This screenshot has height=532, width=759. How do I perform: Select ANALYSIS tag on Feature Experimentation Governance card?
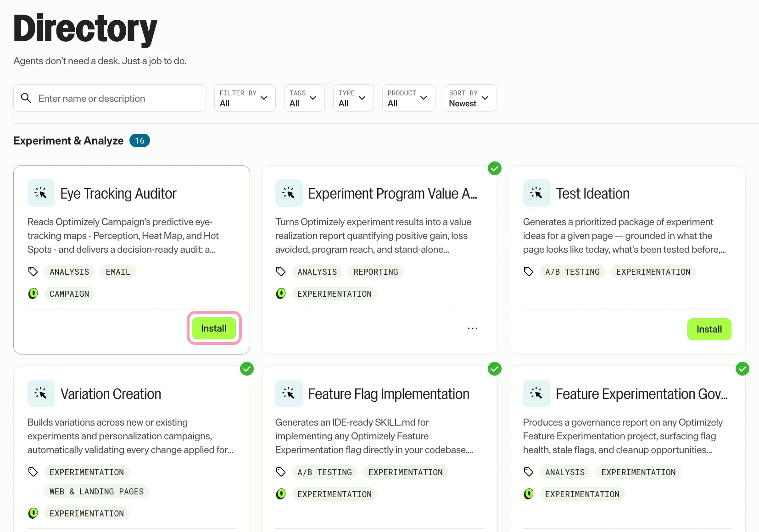point(565,472)
